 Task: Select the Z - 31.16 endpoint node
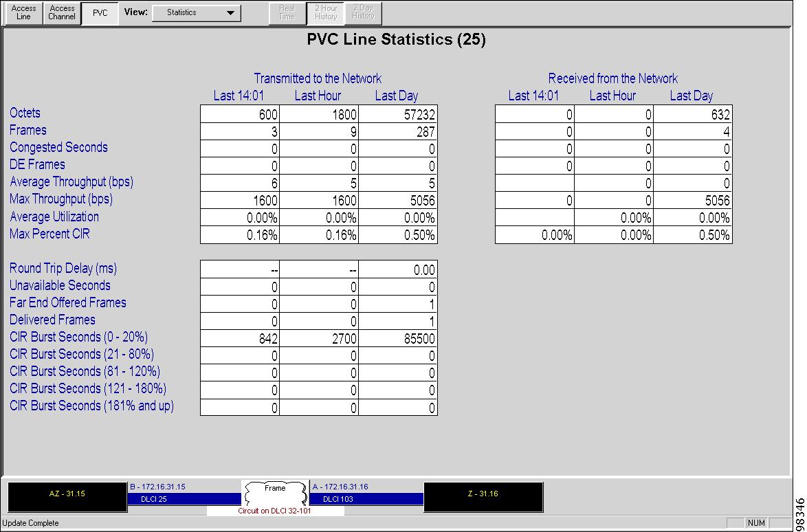[x=483, y=496]
